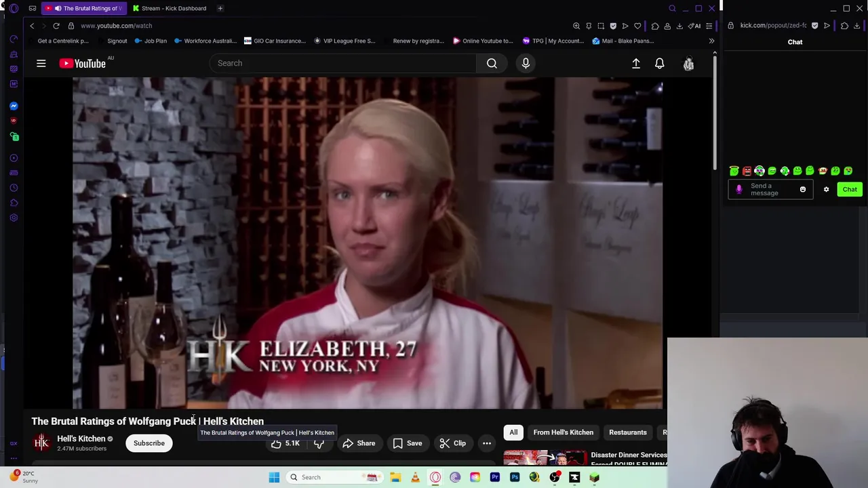Open the browser easy setup menu
868x488 pixels.
click(709, 26)
